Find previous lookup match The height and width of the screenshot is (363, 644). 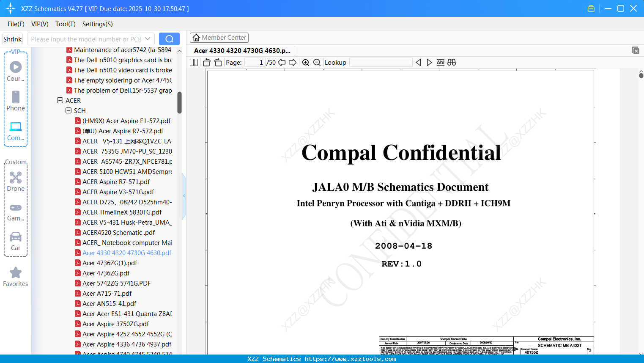pyautogui.click(x=418, y=63)
